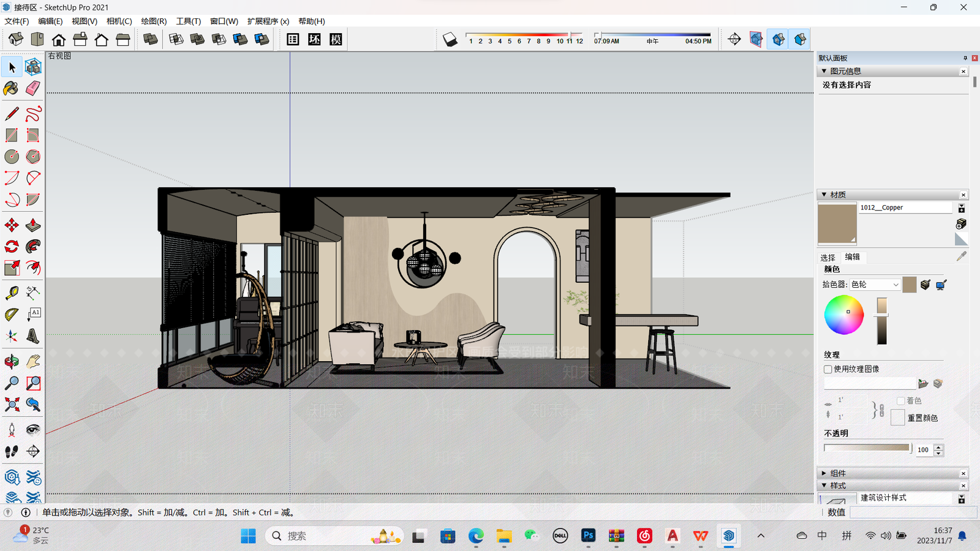Select the Rotate tool
This screenshot has width=980, height=551.
pyautogui.click(x=12, y=247)
